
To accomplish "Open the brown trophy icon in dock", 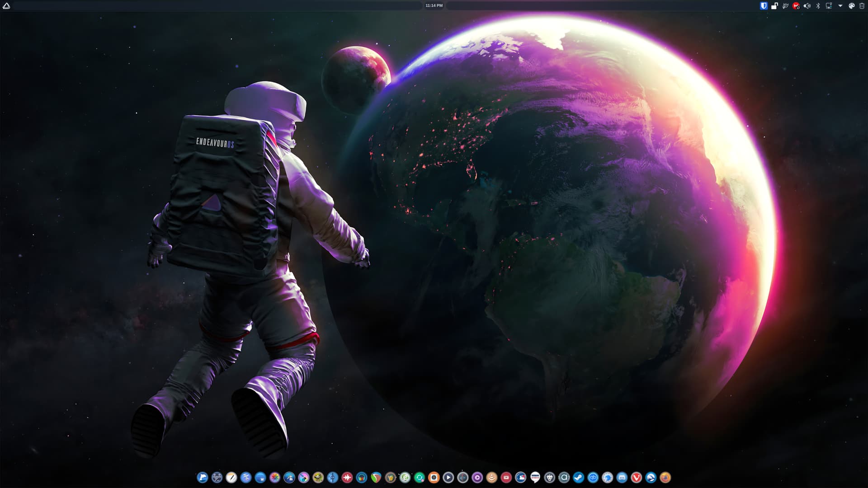I will tap(391, 477).
